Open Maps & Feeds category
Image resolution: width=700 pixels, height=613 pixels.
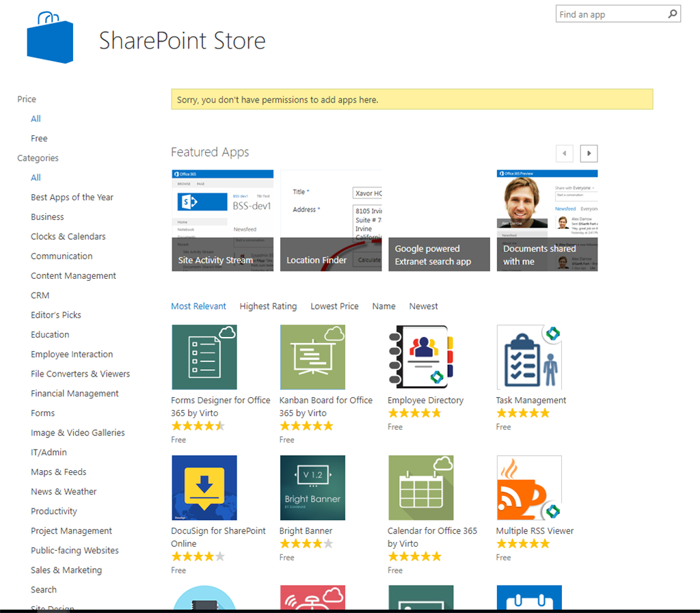(x=59, y=472)
